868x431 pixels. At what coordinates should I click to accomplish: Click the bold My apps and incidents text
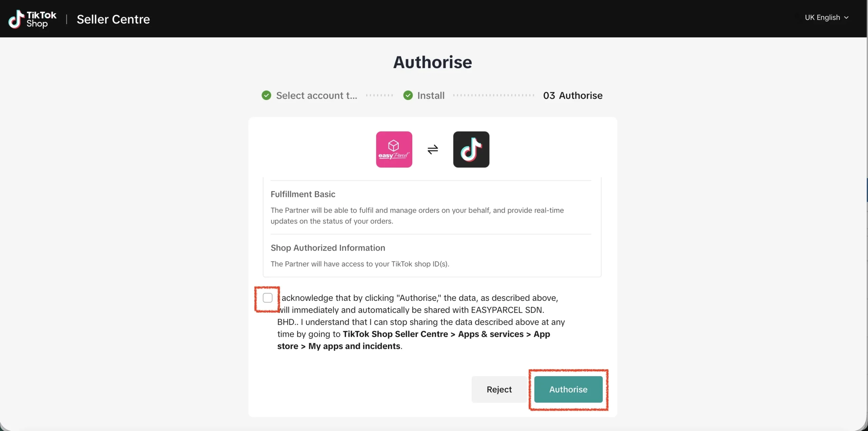(x=354, y=346)
